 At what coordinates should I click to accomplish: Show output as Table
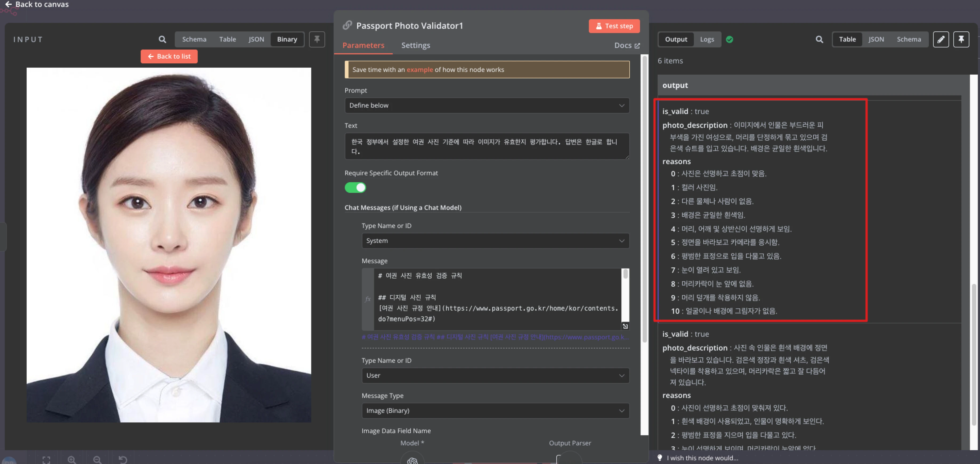(x=847, y=39)
